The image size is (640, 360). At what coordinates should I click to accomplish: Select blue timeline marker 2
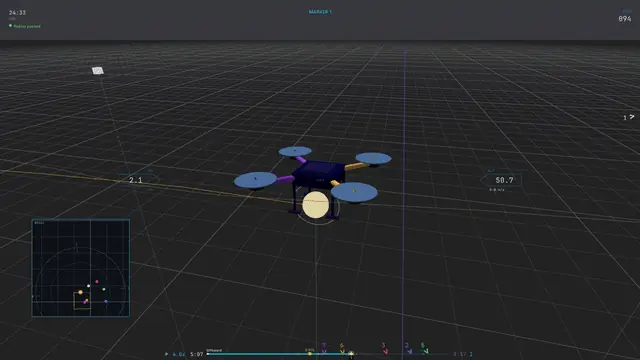[x=408, y=348]
